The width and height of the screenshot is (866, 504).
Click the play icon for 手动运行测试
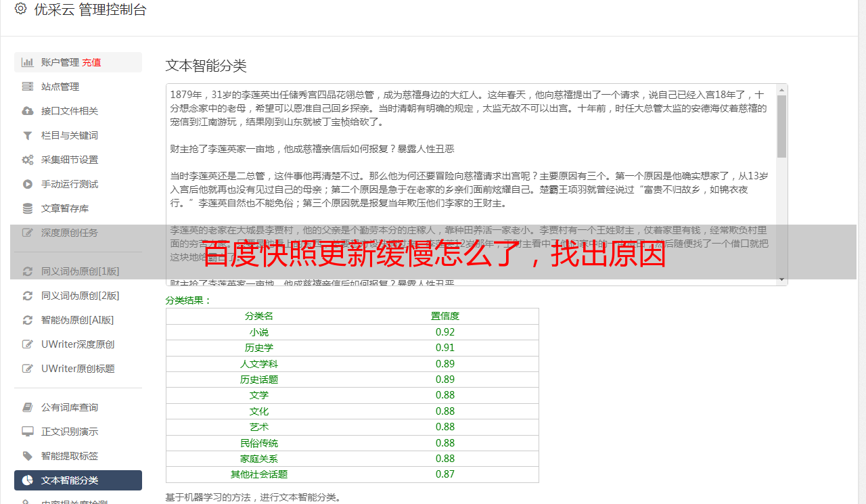point(28,184)
